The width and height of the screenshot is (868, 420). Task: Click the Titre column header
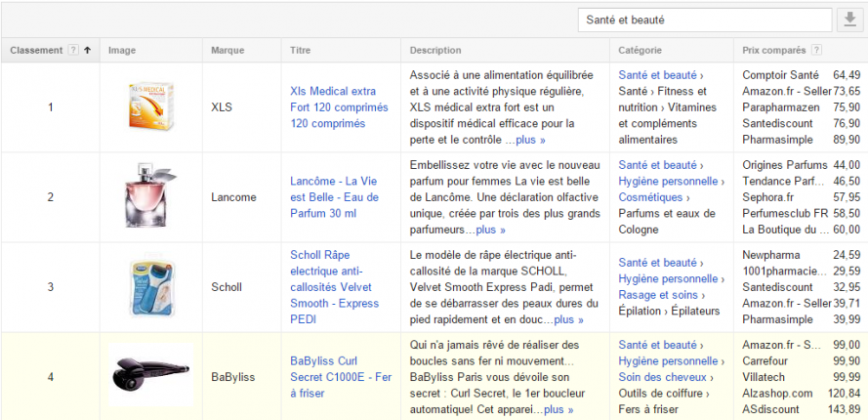click(300, 50)
